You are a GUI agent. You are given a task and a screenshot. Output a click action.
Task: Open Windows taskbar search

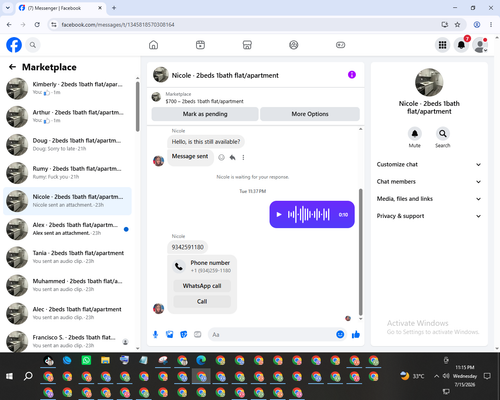tap(28, 376)
